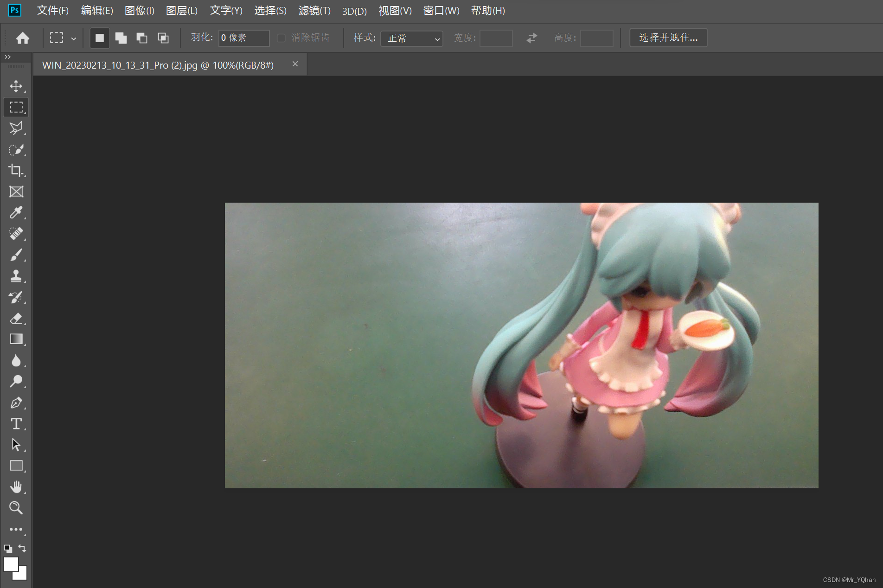Select the Rectangular Marquee tool in toolbar
This screenshot has width=883, height=588.
[16, 107]
